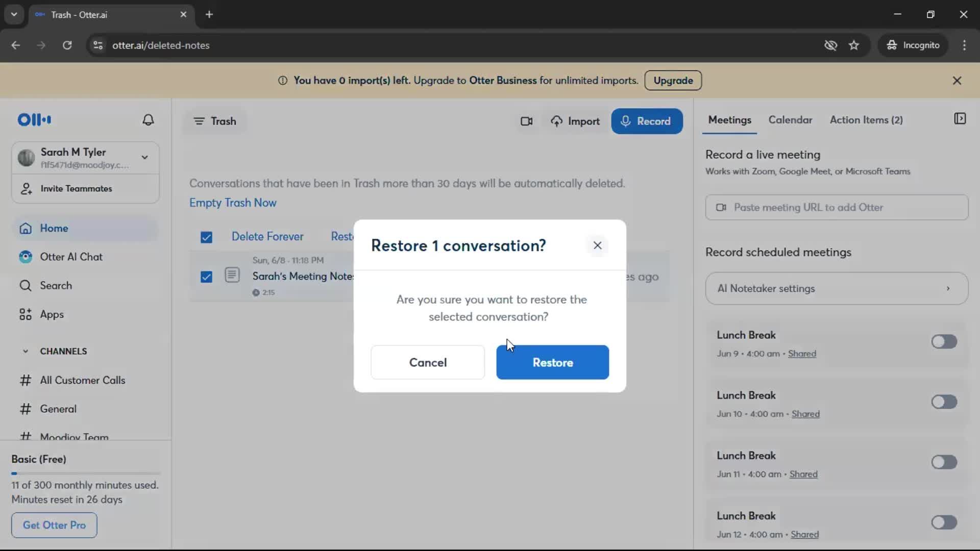The height and width of the screenshot is (551, 980).
Task: Click the 2:15 duration clock icon
Action: [256, 293]
